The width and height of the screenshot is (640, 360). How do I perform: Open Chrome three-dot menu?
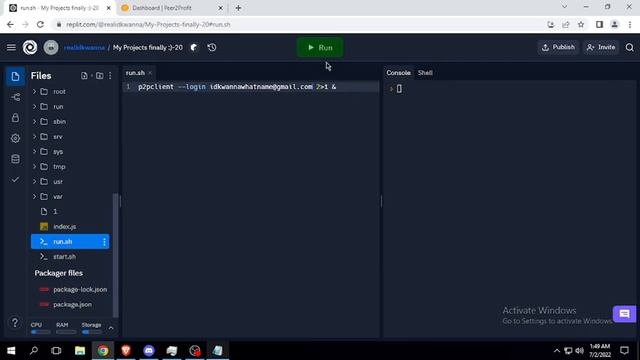point(630,24)
